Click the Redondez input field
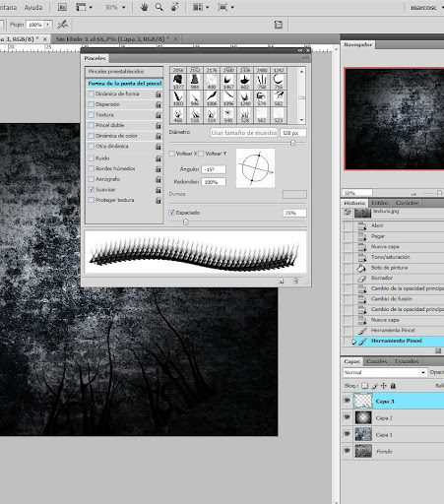 (214, 182)
